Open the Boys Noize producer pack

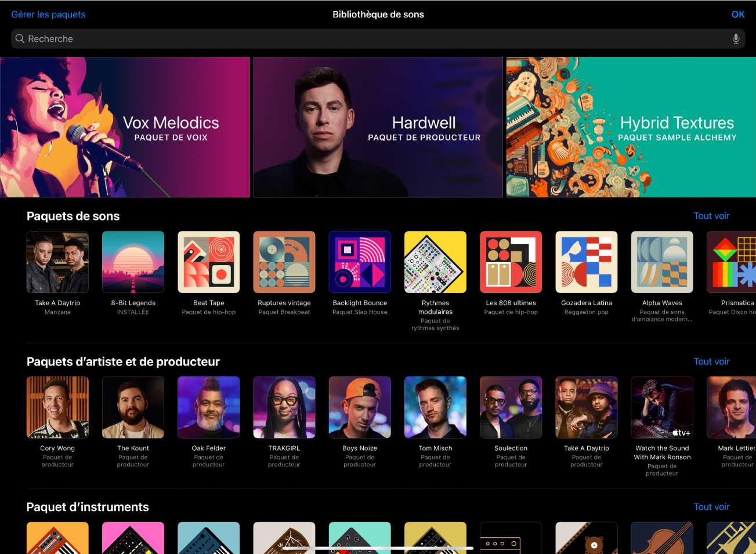360,407
